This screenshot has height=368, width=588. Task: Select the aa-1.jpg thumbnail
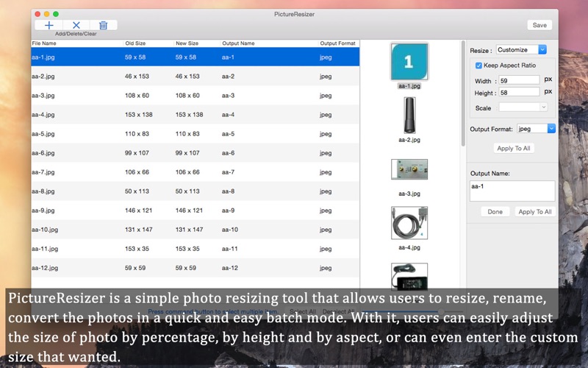coord(409,62)
